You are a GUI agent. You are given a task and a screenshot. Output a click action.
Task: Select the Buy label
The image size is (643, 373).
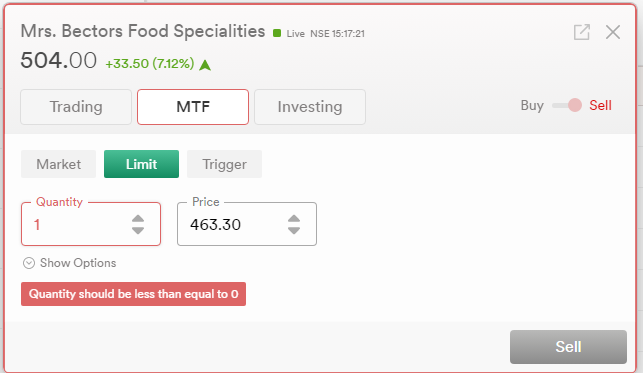[532, 105]
